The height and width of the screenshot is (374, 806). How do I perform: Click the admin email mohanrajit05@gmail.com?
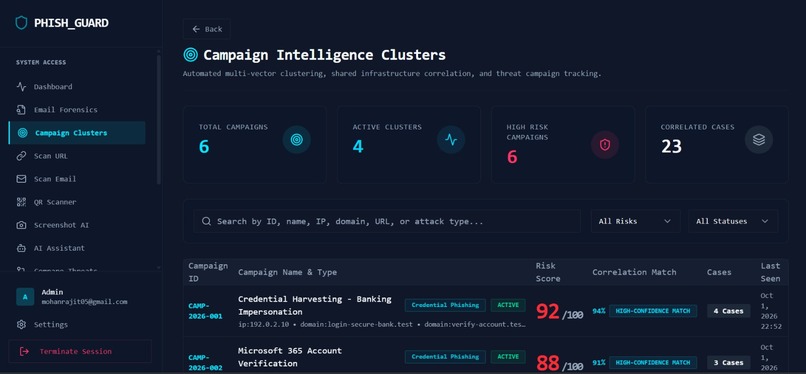pyautogui.click(x=84, y=302)
